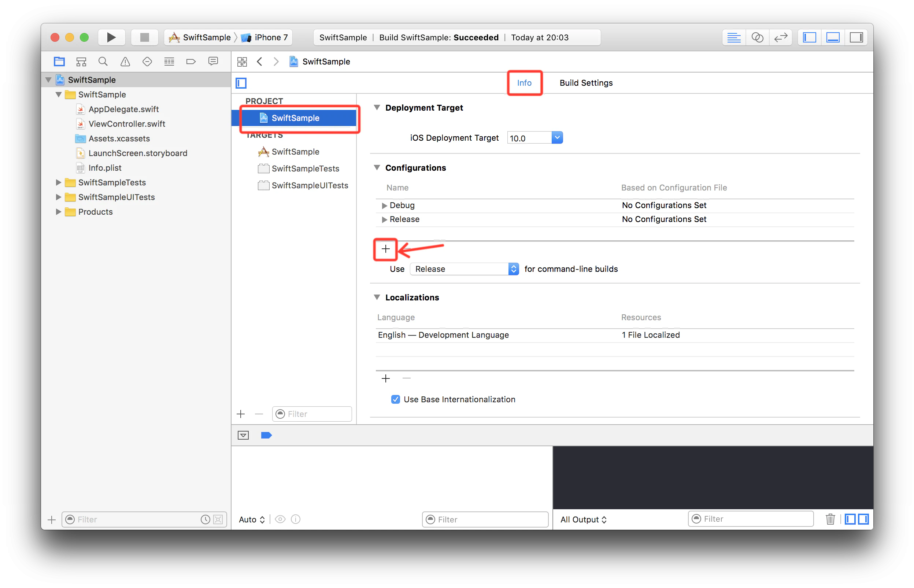Screen dimensions: 914x588
Task: Toggle the Debug area visibility
Action: tap(833, 37)
